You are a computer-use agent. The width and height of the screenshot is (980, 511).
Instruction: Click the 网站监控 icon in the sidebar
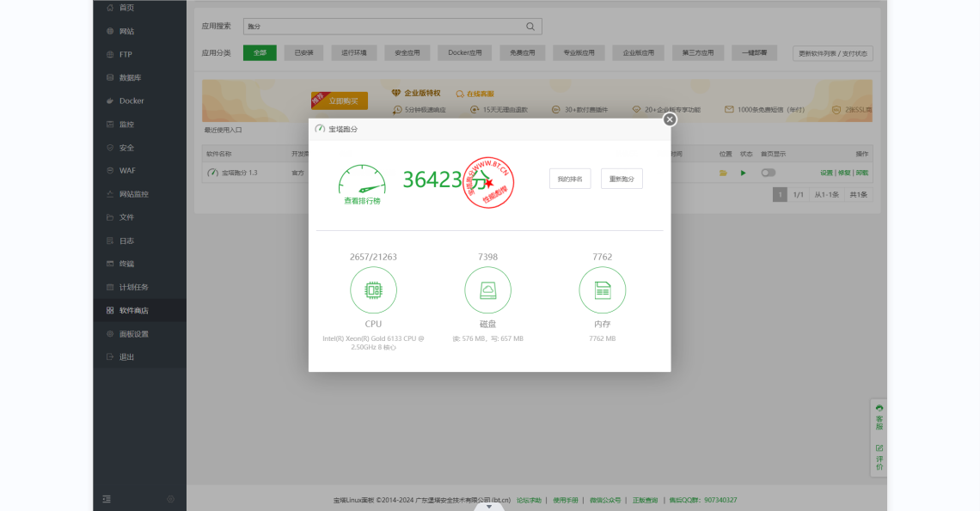(x=110, y=194)
